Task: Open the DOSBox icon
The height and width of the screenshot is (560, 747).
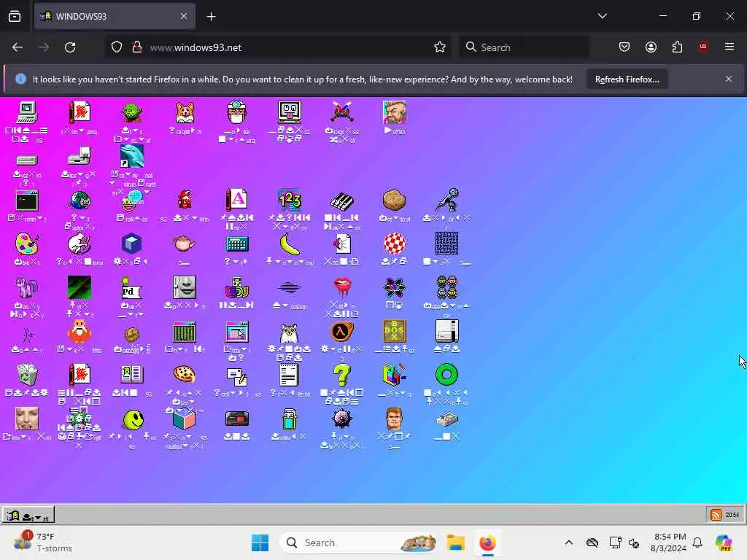Action: point(395,331)
